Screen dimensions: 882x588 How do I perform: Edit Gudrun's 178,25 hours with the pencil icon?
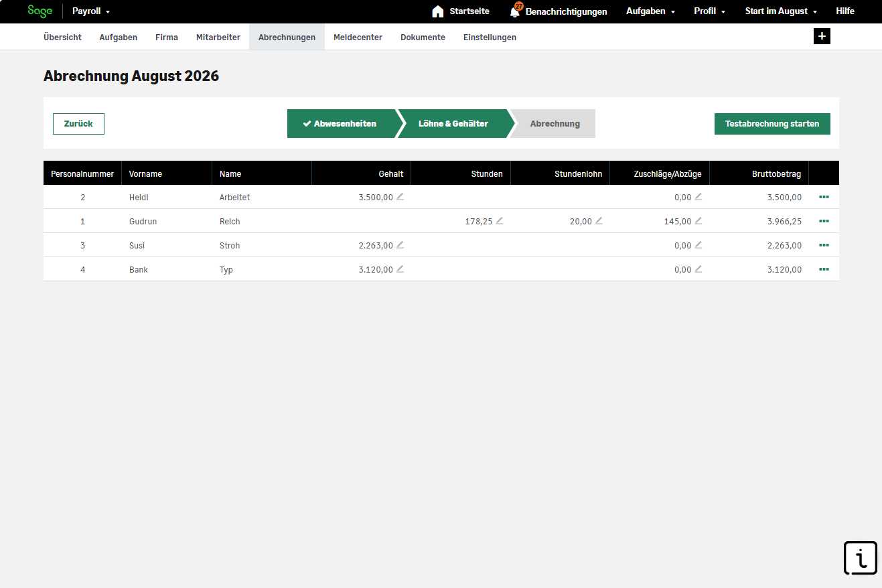[499, 221]
